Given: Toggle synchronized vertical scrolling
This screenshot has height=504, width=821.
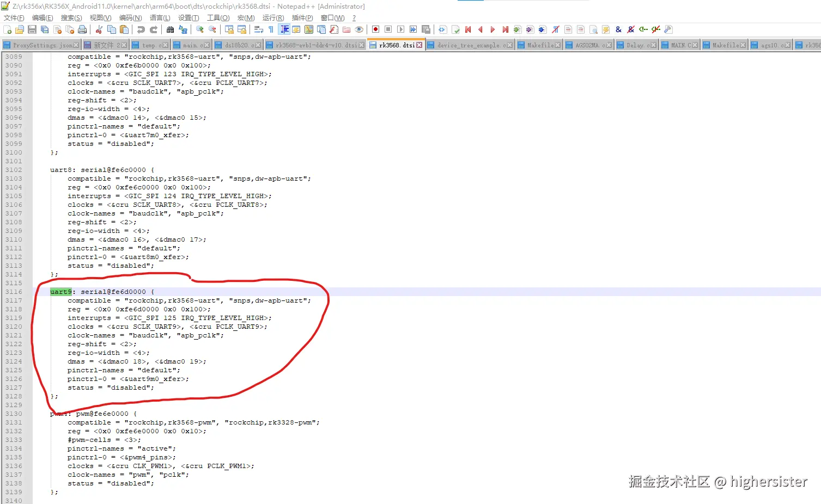Looking at the screenshot, I should coord(229,29).
